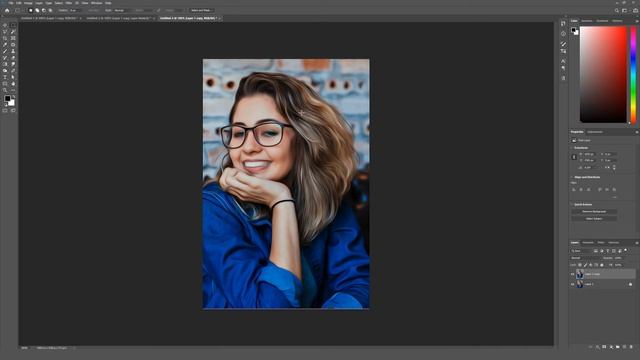Choose Intersect with selection mode icon

point(50,10)
